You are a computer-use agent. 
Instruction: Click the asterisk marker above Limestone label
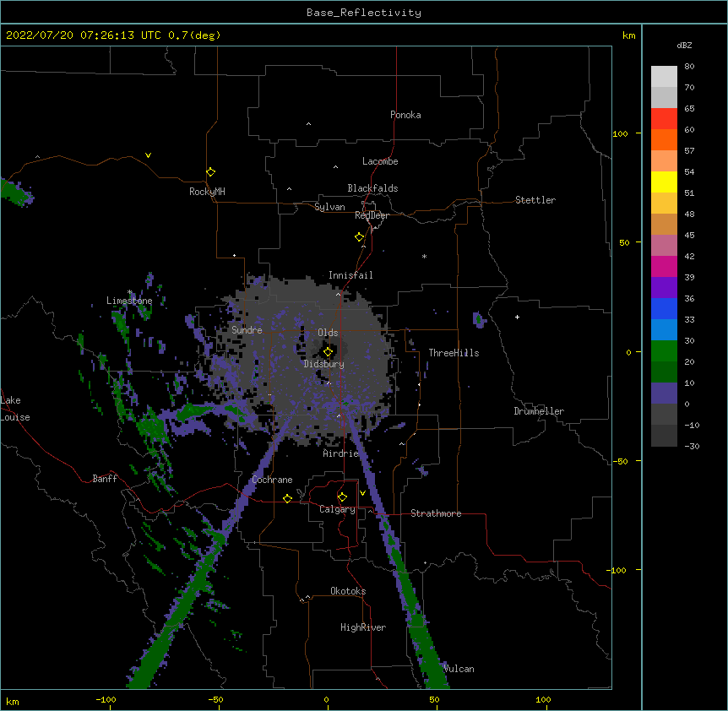point(130,292)
